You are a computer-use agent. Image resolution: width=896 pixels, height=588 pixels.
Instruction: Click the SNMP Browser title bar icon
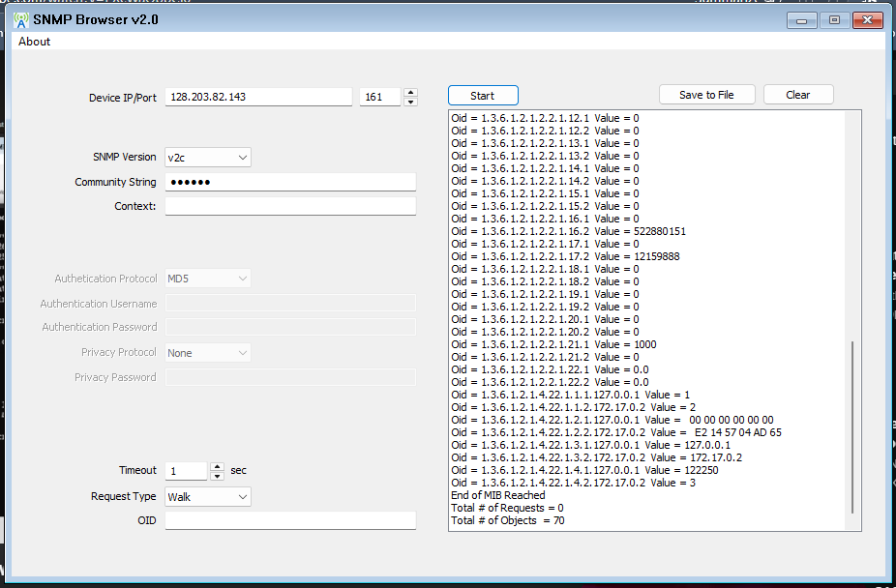coord(21,19)
